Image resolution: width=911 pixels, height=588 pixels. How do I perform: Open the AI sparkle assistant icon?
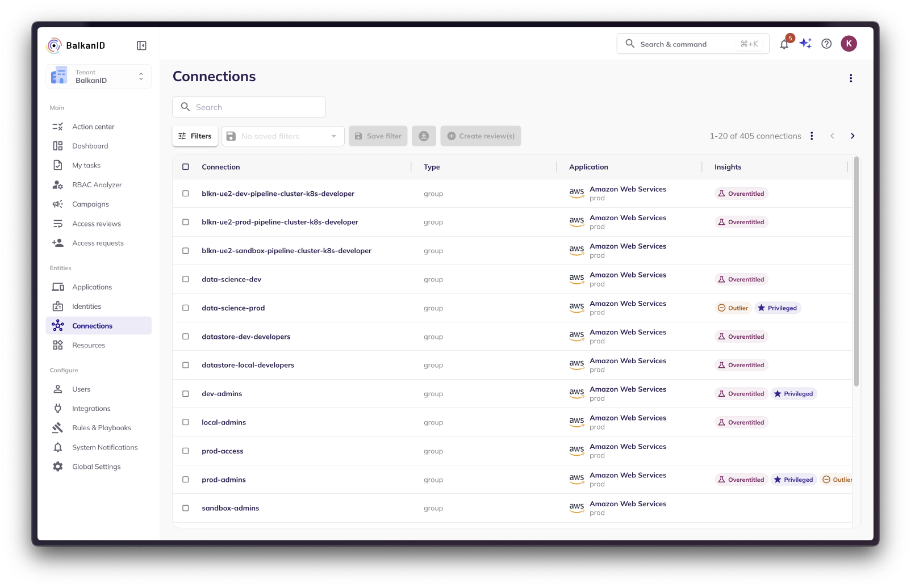tap(805, 44)
